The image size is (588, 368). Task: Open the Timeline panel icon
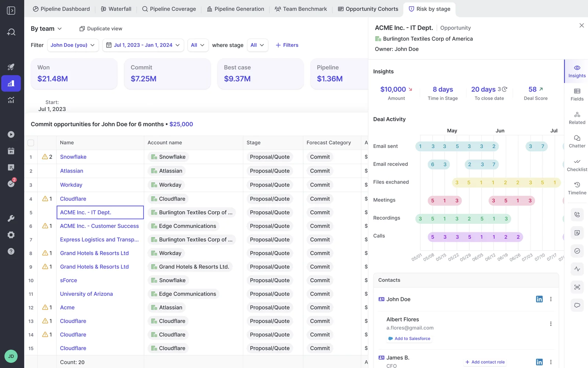point(577,188)
